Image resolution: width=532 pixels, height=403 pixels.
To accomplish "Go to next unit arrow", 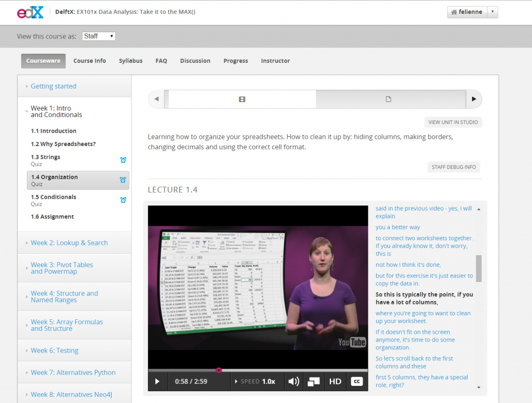I will (473, 99).
